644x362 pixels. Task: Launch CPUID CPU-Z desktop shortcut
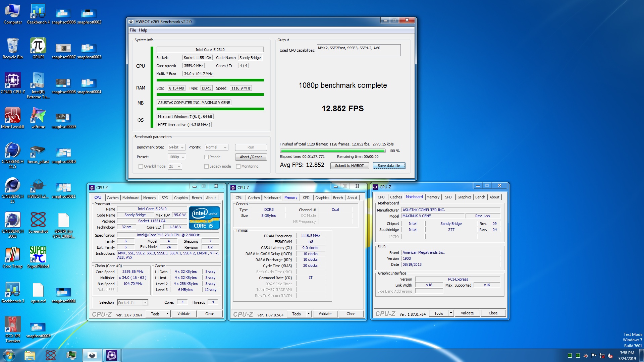click(13, 83)
